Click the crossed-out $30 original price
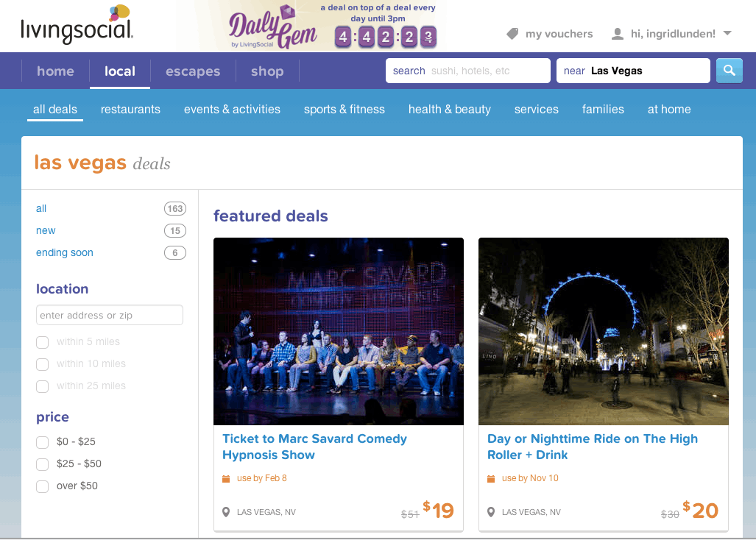The width and height of the screenshot is (756, 540). pos(670,514)
